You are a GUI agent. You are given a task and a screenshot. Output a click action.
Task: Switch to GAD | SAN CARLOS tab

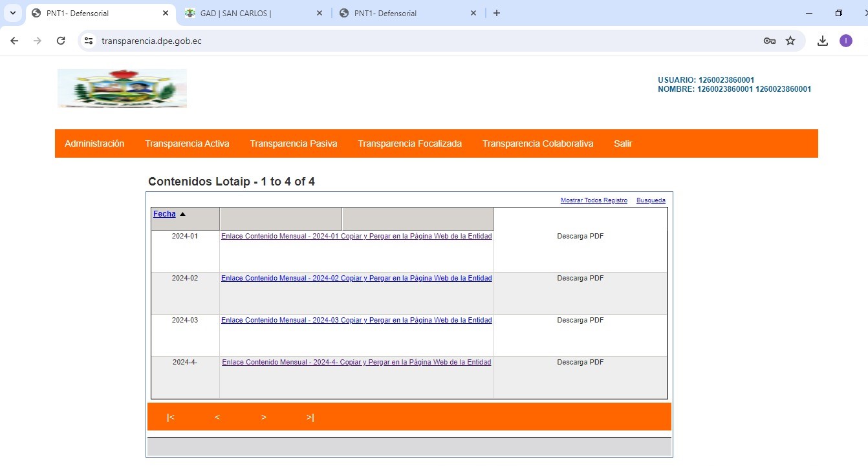click(x=246, y=13)
